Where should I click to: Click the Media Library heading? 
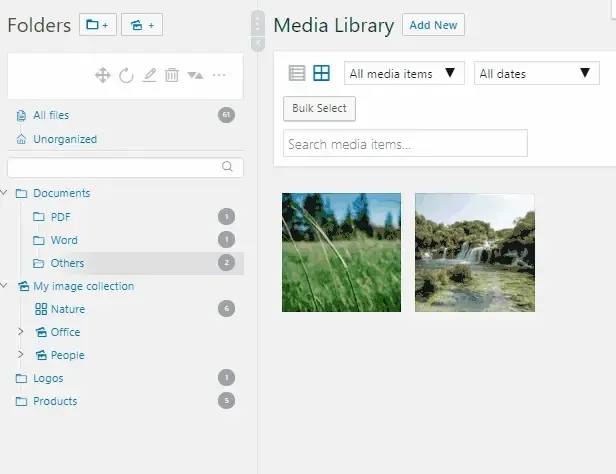[334, 26]
